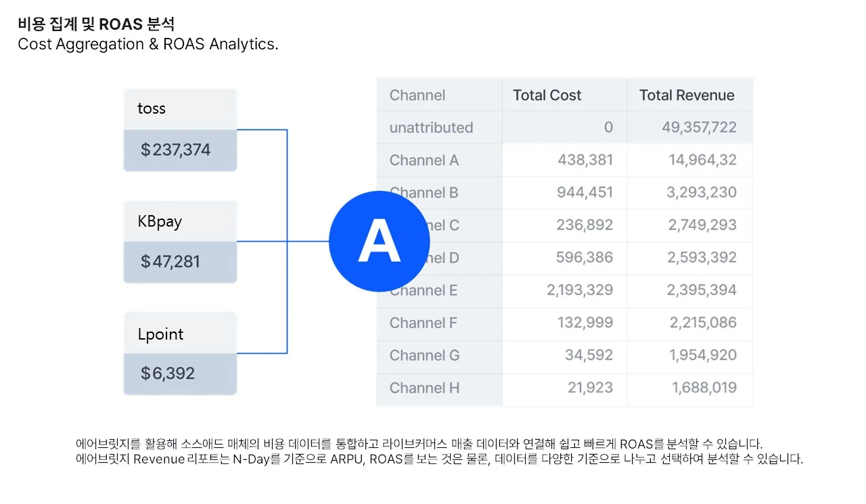The image size is (866, 504).
Task: Click Channel H total revenue 1,688,019
Action: click(x=704, y=388)
